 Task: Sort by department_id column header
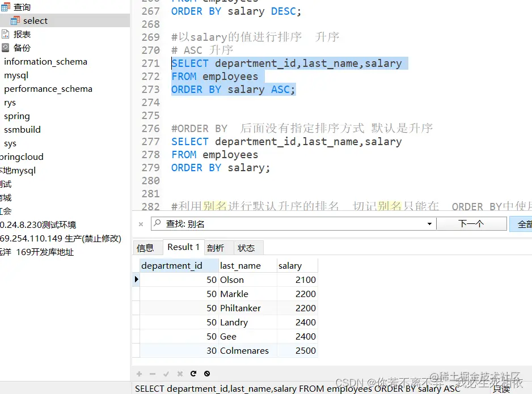pos(179,265)
